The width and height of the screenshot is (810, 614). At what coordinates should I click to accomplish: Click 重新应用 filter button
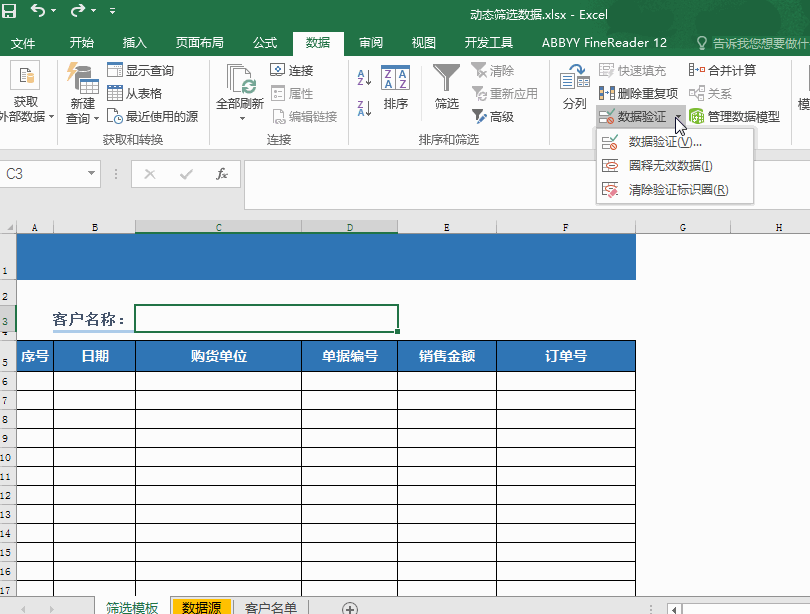coord(505,93)
